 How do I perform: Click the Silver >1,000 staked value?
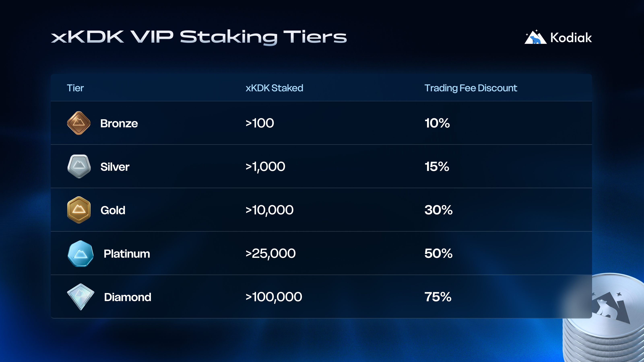[x=265, y=167]
